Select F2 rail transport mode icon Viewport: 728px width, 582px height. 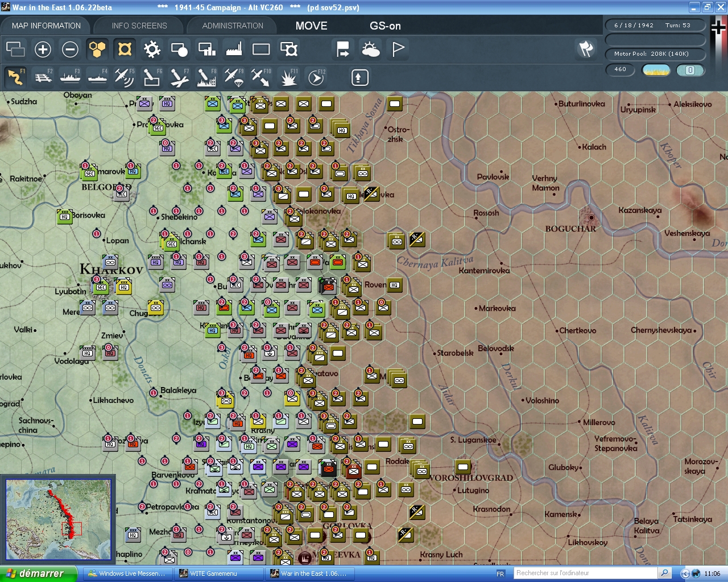pyautogui.click(x=43, y=77)
